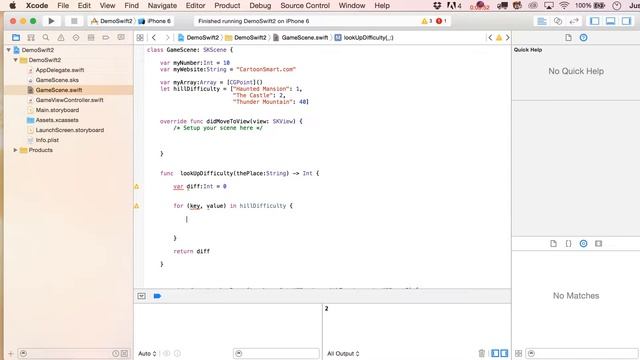Open the Breakpoint navigator

pos(106,38)
